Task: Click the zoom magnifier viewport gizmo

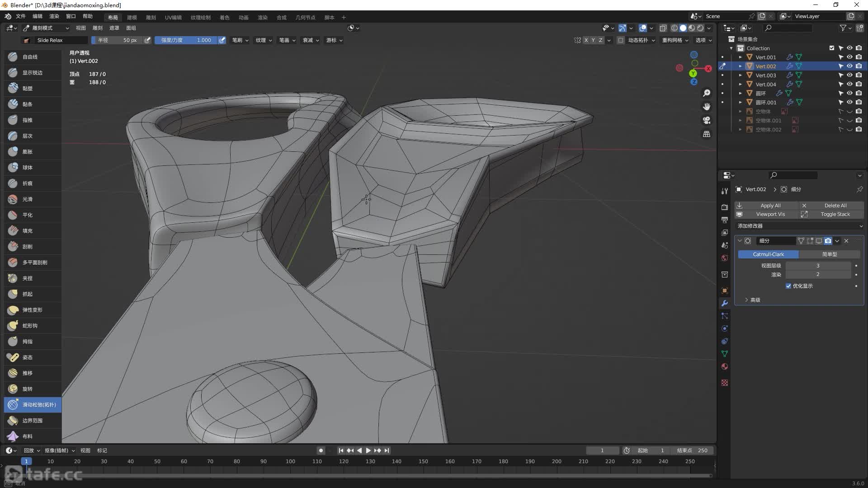Action: coord(707,93)
